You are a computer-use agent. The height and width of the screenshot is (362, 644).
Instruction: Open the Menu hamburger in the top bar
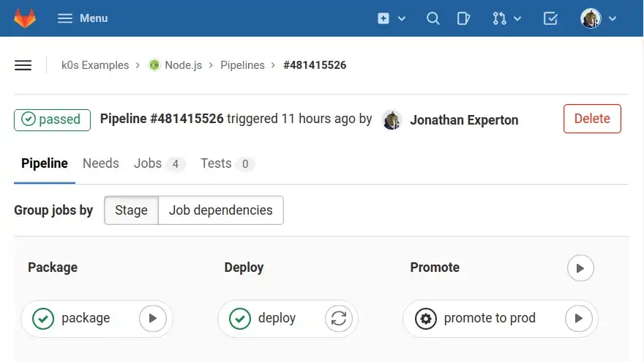(83, 18)
